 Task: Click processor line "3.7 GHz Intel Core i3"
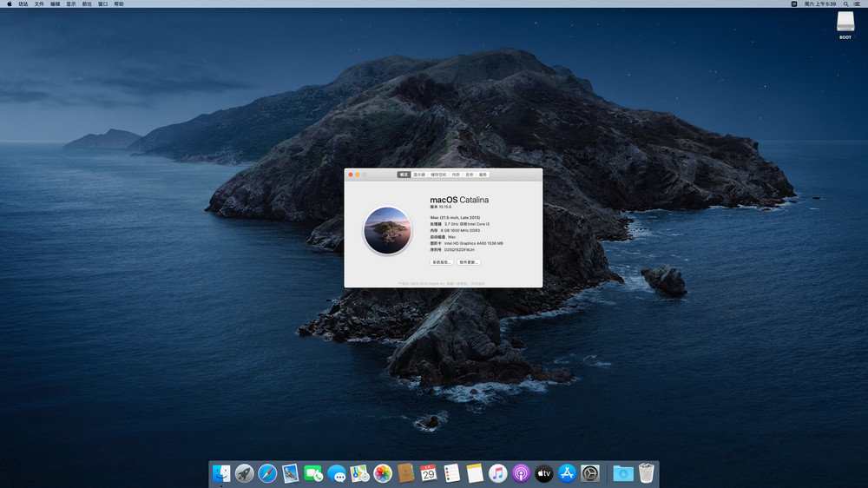pyautogui.click(x=459, y=224)
